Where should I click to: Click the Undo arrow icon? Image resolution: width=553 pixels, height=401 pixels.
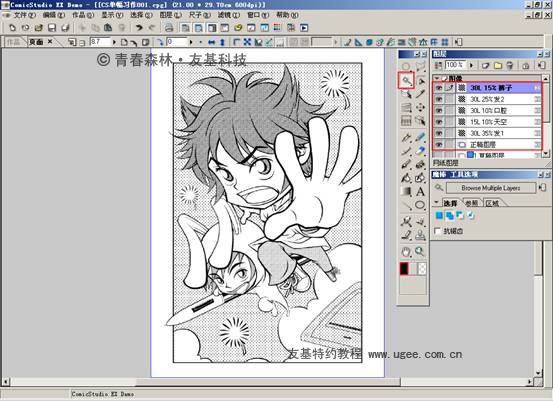click(x=139, y=28)
